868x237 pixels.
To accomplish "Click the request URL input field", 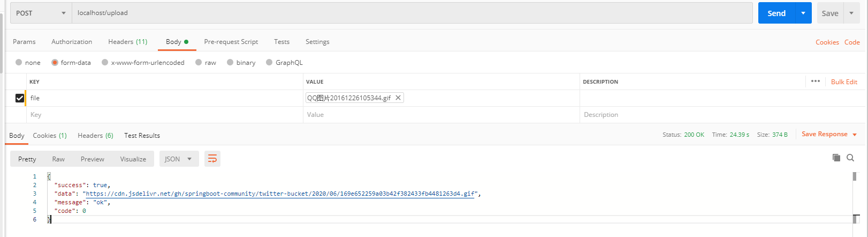I will point(412,13).
